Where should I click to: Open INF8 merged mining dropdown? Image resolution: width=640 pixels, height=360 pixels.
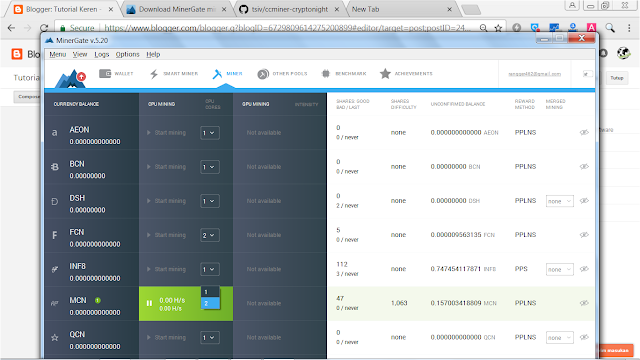(x=560, y=269)
